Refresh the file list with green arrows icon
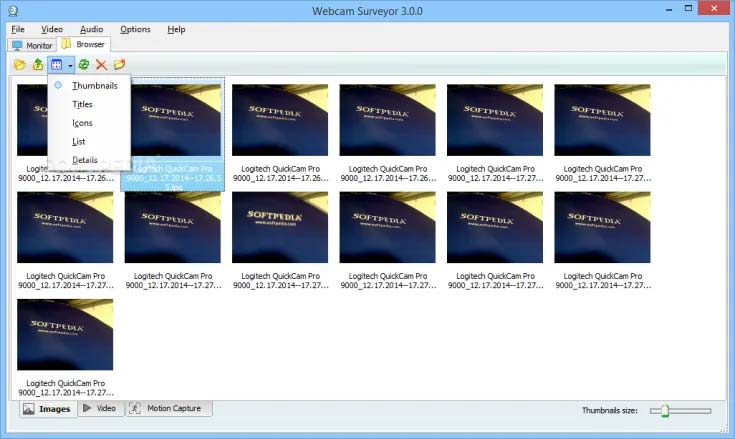735x439 pixels. 84,65
